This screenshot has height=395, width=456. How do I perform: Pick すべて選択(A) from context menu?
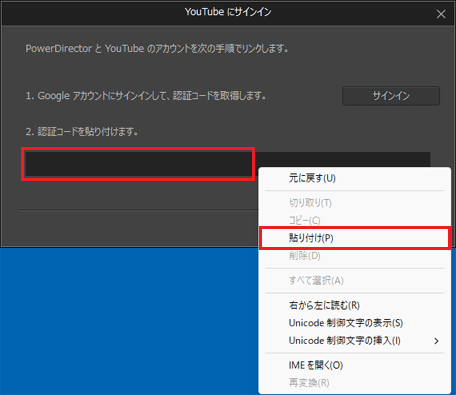click(x=355, y=280)
